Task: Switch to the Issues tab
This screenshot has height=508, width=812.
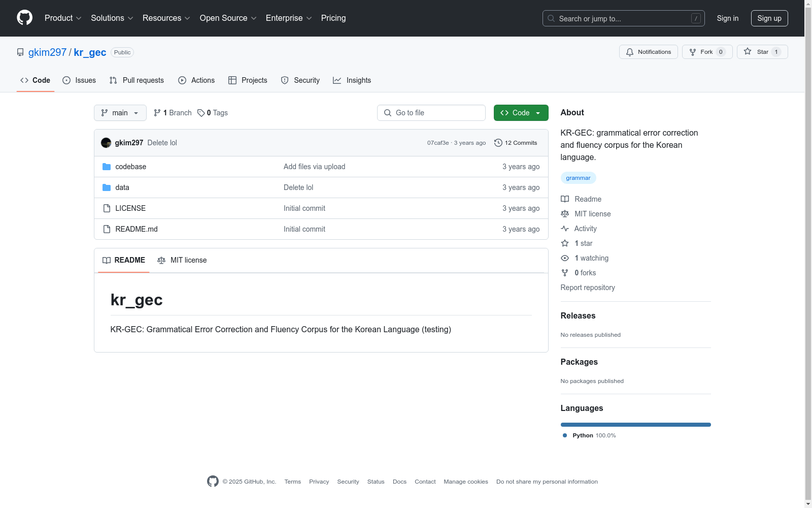Action: click(x=79, y=80)
